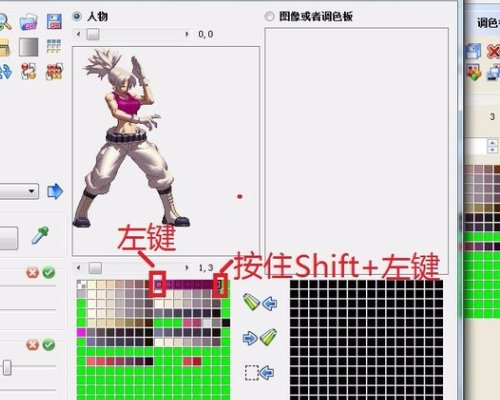500x400 pixels.
Task: Click the double blue down-arrows icon
Action: coord(5,71)
